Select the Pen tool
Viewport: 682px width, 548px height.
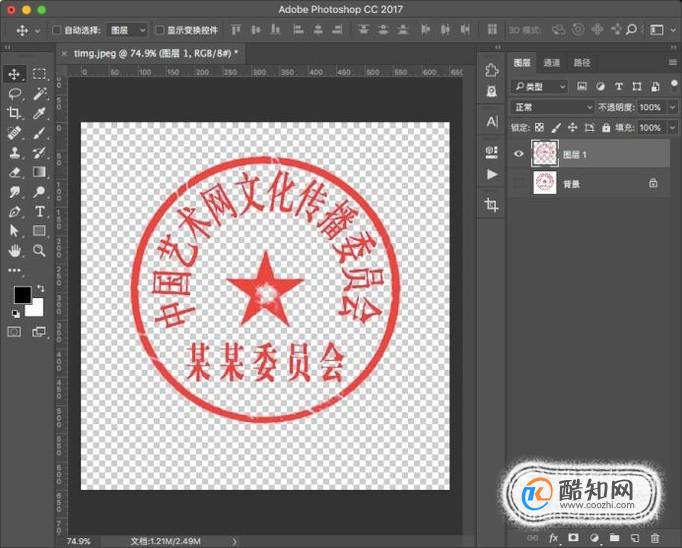coord(14,212)
